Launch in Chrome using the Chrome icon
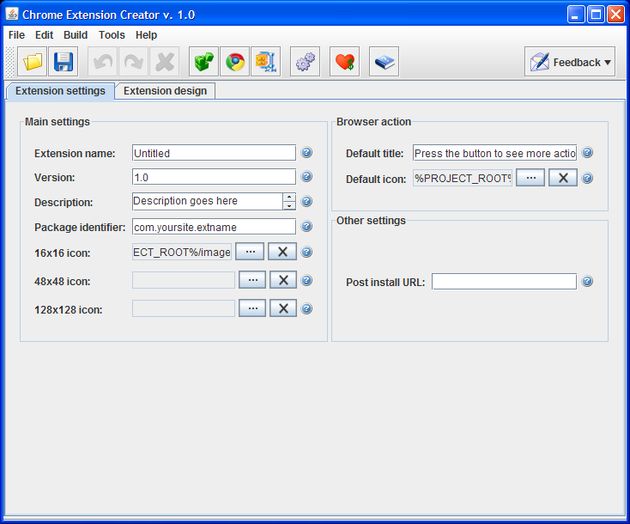This screenshot has width=630, height=524. (235, 61)
